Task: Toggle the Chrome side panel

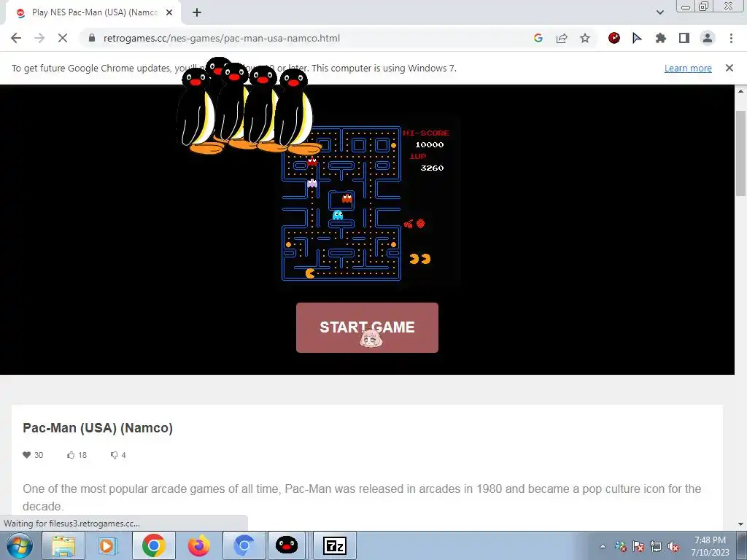Action: coord(684,38)
